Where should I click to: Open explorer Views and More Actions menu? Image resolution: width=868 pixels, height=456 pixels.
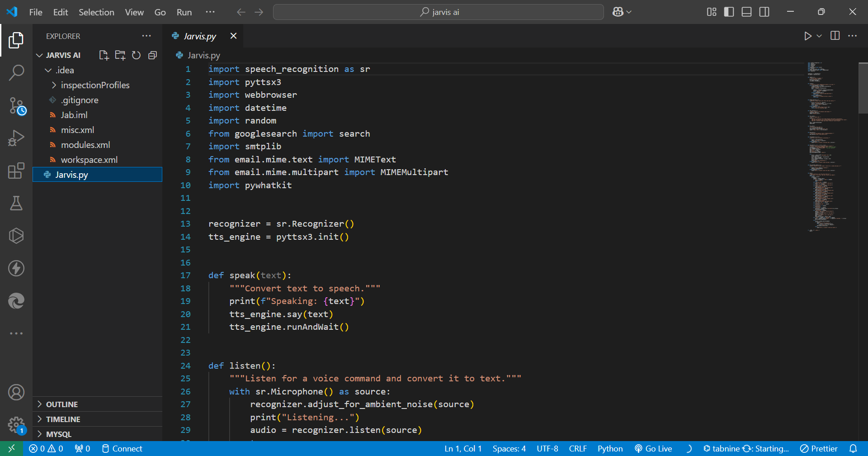point(146,36)
